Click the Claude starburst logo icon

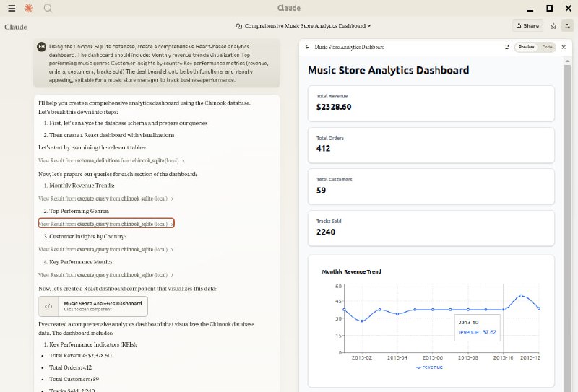pyautogui.click(x=28, y=8)
